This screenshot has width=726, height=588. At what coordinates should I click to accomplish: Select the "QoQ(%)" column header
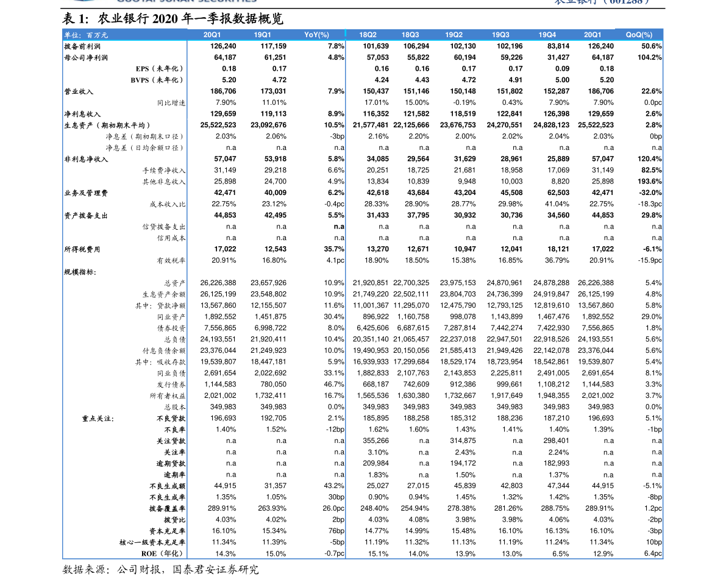pos(639,35)
